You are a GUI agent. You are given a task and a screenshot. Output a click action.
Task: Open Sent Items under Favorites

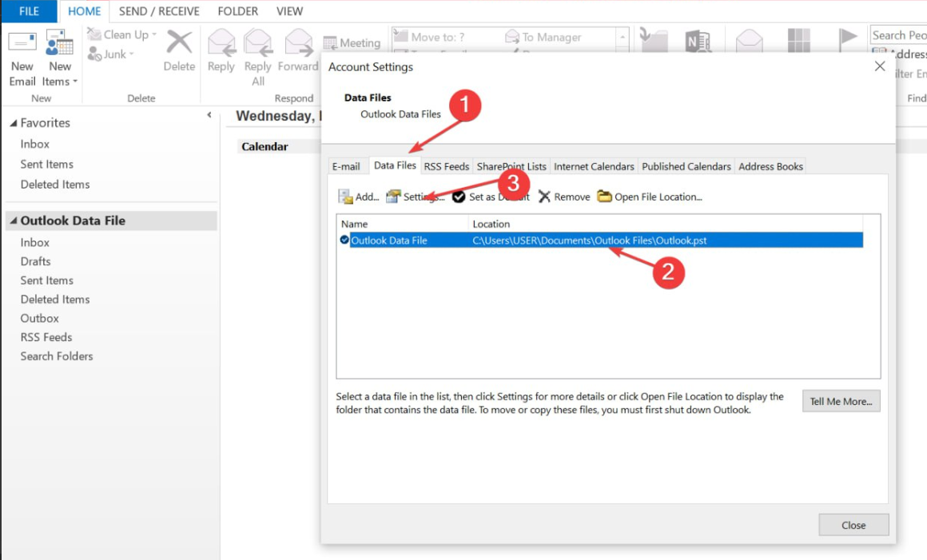[46, 165]
